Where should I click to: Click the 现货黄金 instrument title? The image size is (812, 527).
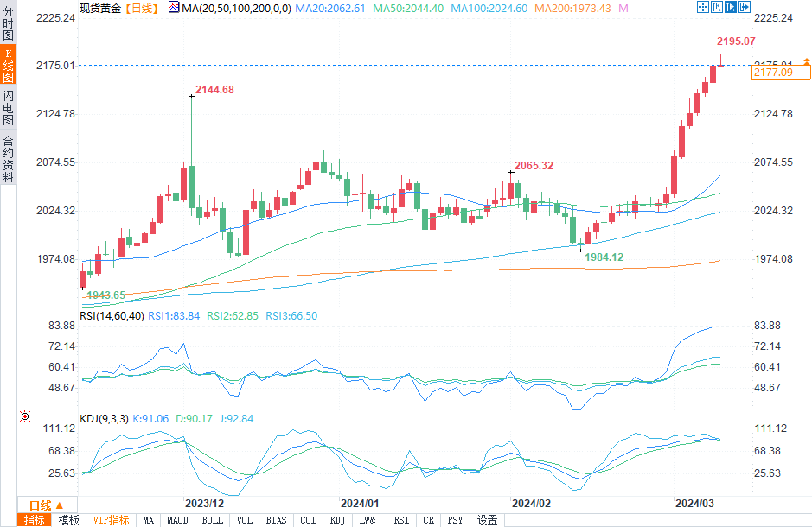pyautogui.click(x=101, y=8)
